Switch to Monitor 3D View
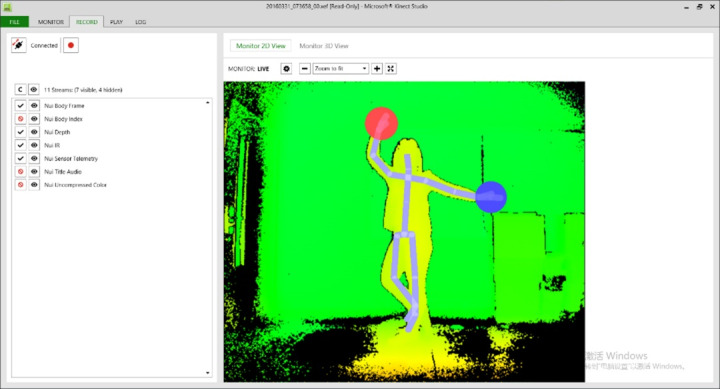 pos(324,46)
